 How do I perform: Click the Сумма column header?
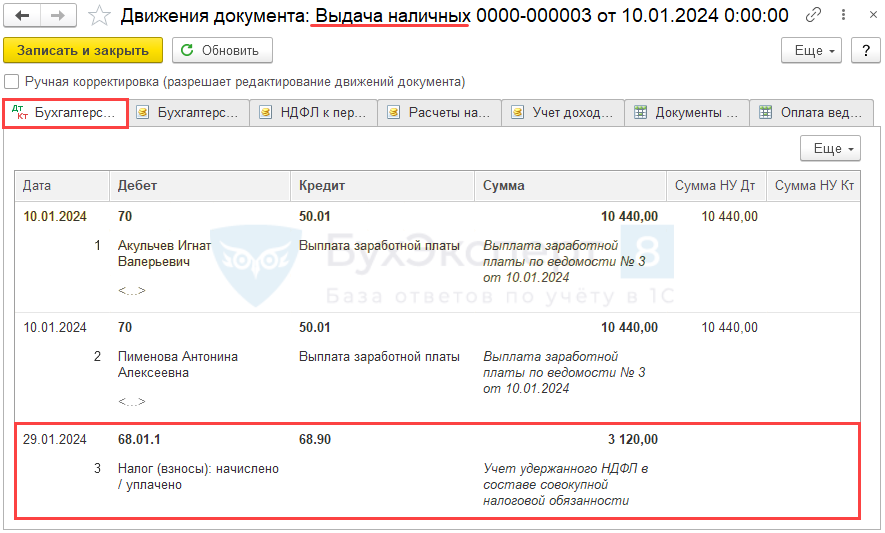[x=571, y=186]
